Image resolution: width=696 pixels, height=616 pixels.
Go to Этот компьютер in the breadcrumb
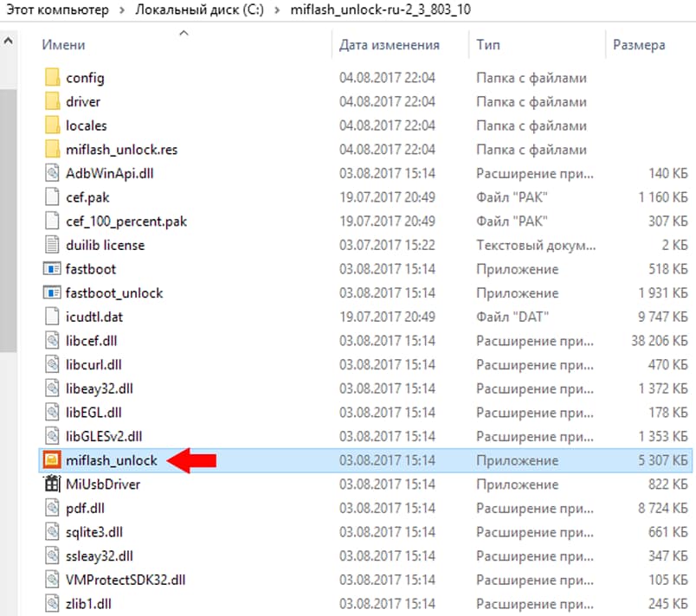(57, 10)
